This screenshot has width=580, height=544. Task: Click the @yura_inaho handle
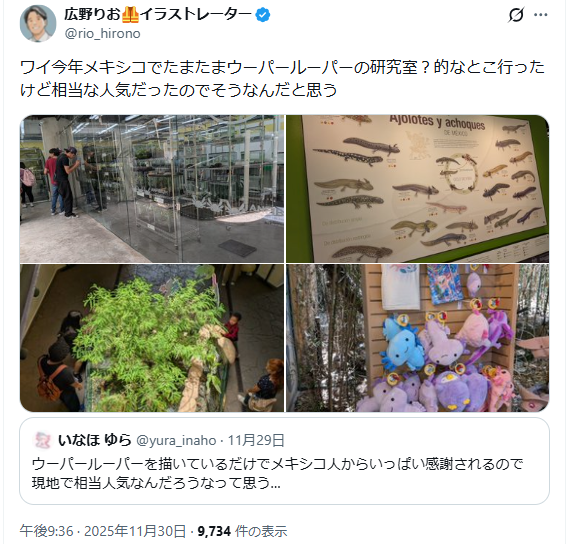click(x=176, y=440)
